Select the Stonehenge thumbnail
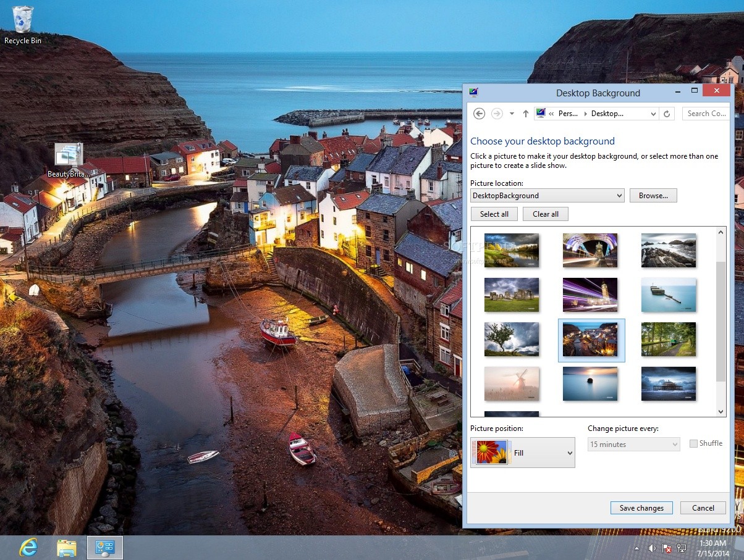The image size is (744, 560). pyautogui.click(x=512, y=295)
